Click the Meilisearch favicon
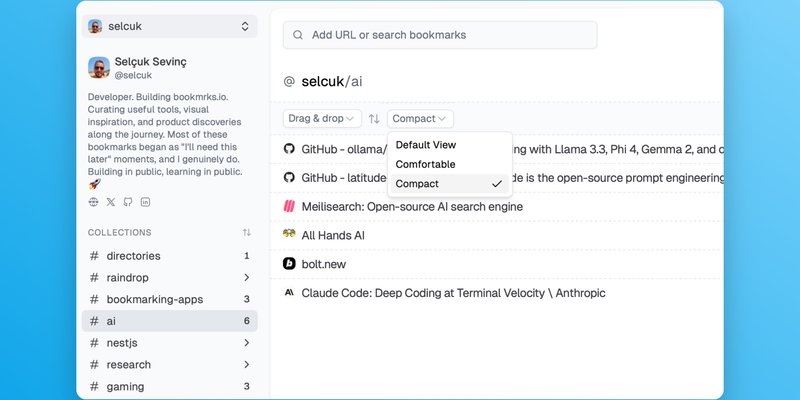This screenshot has height=400, width=800. click(289, 207)
